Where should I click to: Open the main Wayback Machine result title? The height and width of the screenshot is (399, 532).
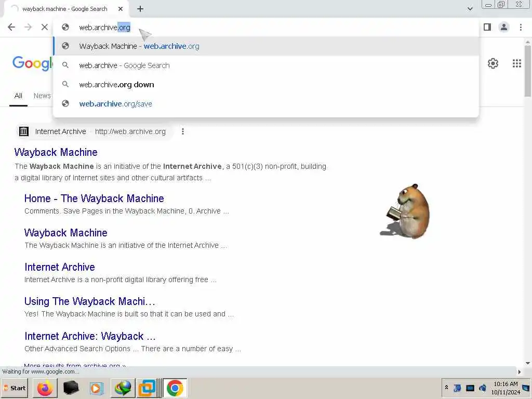56,152
